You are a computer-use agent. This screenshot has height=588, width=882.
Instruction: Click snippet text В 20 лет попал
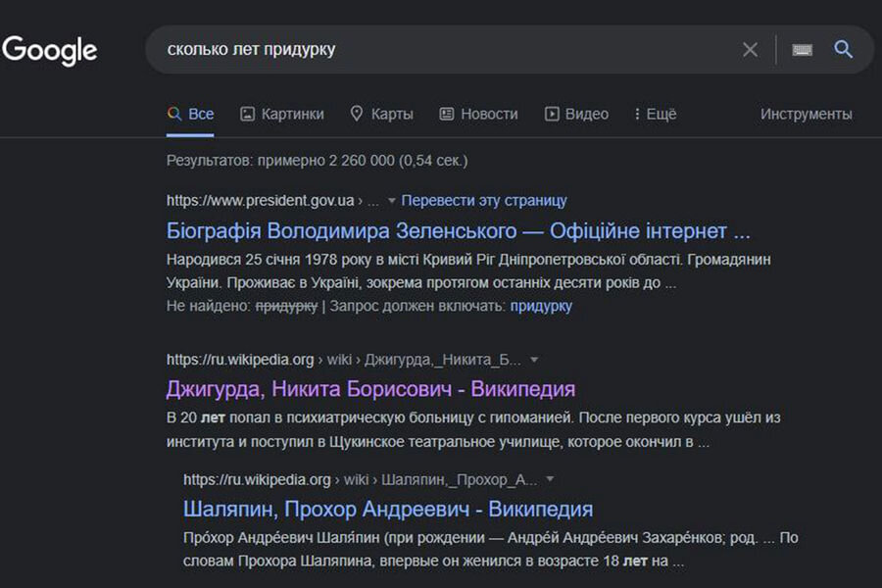click(219, 418)
